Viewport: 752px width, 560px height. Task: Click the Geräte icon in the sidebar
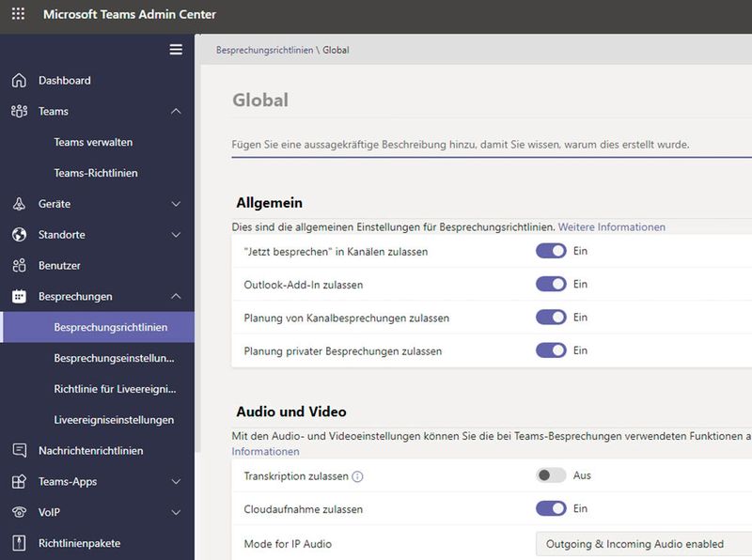click(19, 203)
